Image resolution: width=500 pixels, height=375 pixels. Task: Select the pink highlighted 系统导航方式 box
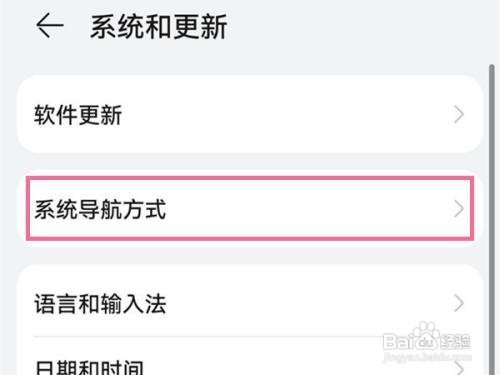pos(250,208)
